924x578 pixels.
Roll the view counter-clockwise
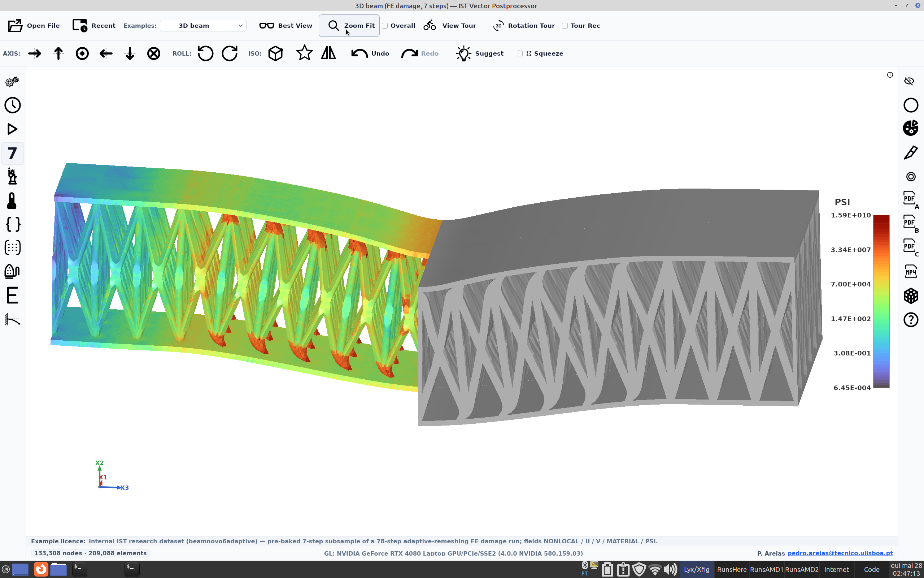coord(205,53)
